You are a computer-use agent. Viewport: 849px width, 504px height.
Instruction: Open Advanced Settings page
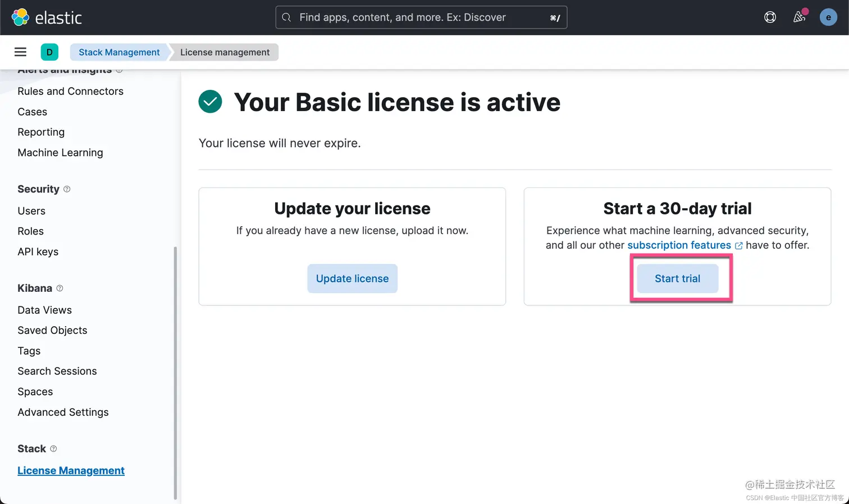coord(63,412)
